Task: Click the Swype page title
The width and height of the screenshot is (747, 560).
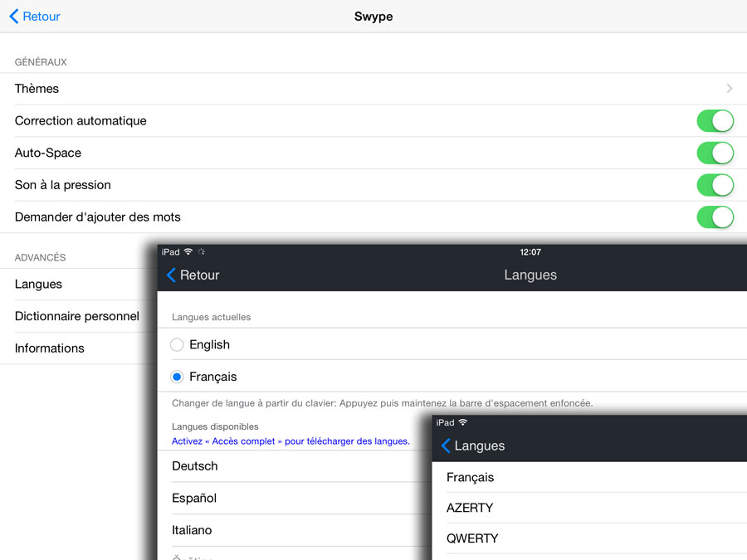Action: 373,17
